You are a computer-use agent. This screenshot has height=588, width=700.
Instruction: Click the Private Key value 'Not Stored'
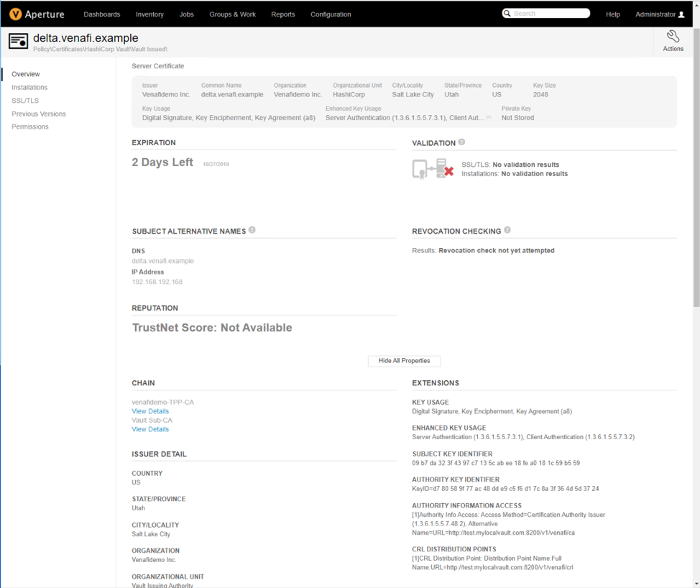click(x=517, y=118)
